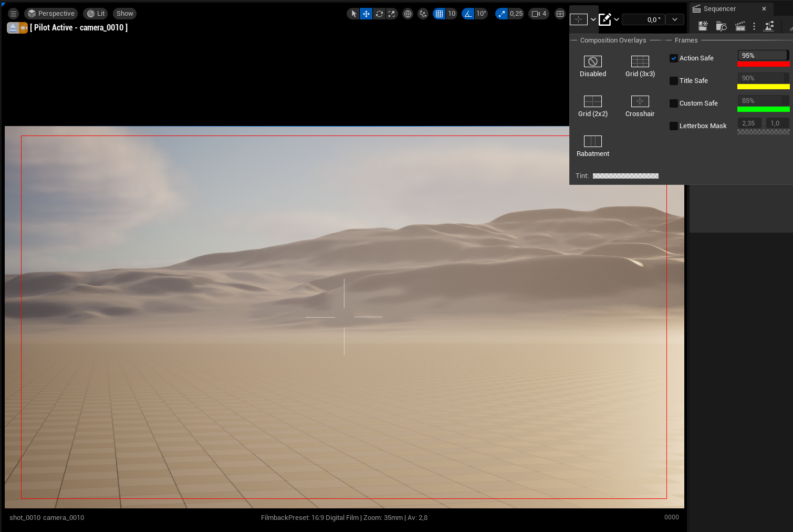Activate the Rotate gizmo tool
The height and width of the screenshot is (532, 793).
pyautogui.click(x=379, y=14)
